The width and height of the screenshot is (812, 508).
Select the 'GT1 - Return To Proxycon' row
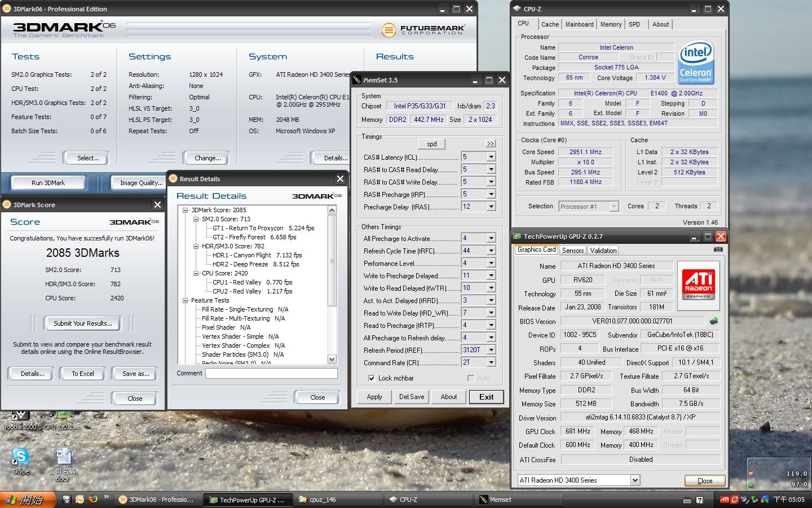[263, 228]
